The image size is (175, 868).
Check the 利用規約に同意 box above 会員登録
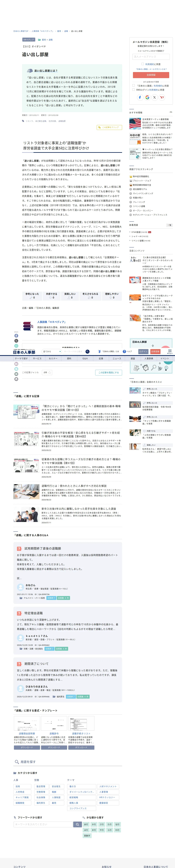pos(143,64)
